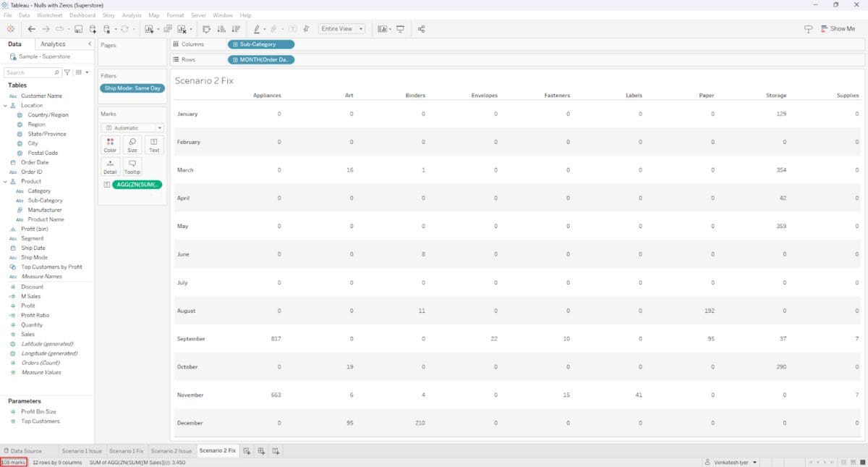868x467 pixels.
Task: Click the Ship Mode: Same Day filter pill
Action: coord(132,88)
